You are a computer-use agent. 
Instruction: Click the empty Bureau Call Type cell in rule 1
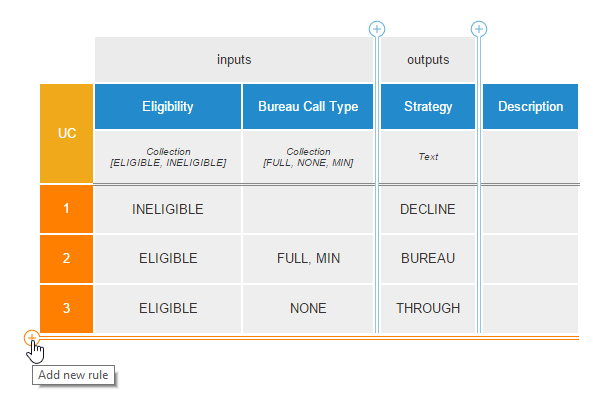[308, 209]
